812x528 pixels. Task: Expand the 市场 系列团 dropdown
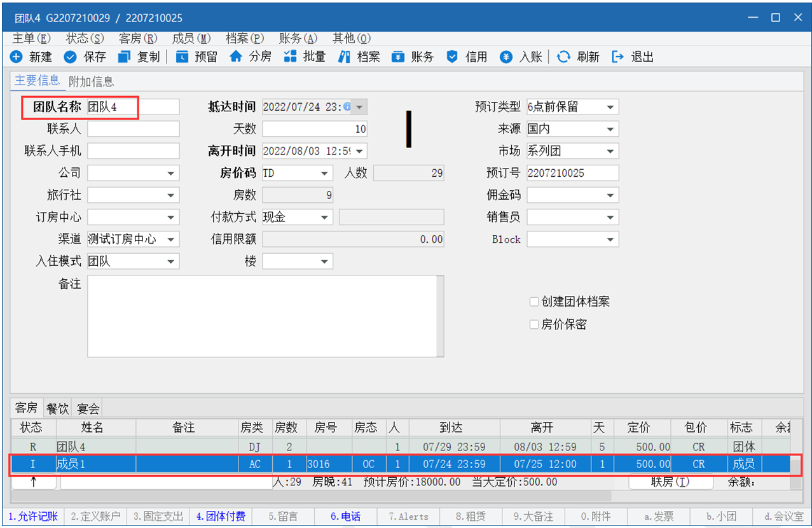point(610,151)
